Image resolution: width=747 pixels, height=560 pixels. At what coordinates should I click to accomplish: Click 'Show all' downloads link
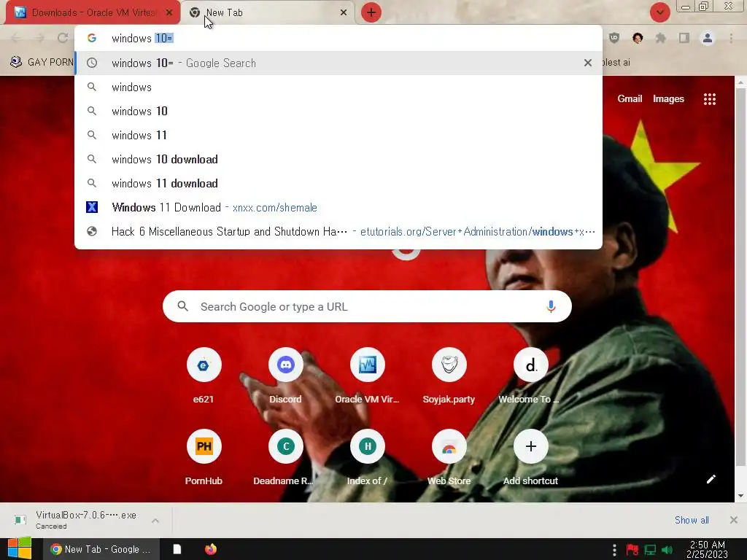692,520
